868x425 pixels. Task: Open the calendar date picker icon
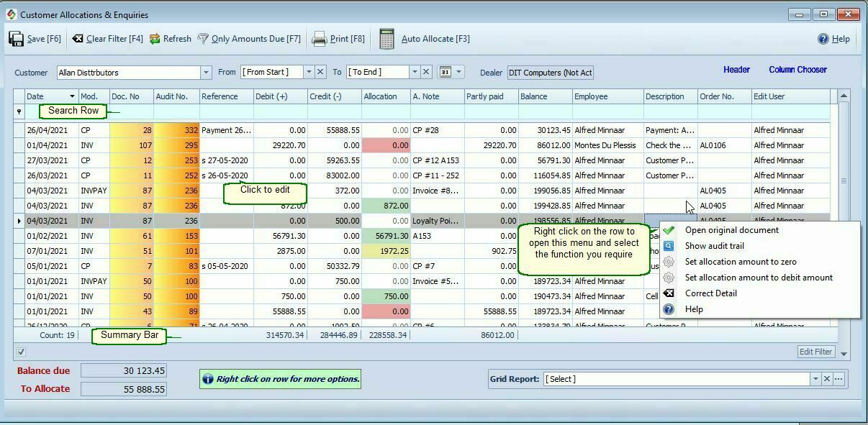pyautogui.click(x=445, y=72)
